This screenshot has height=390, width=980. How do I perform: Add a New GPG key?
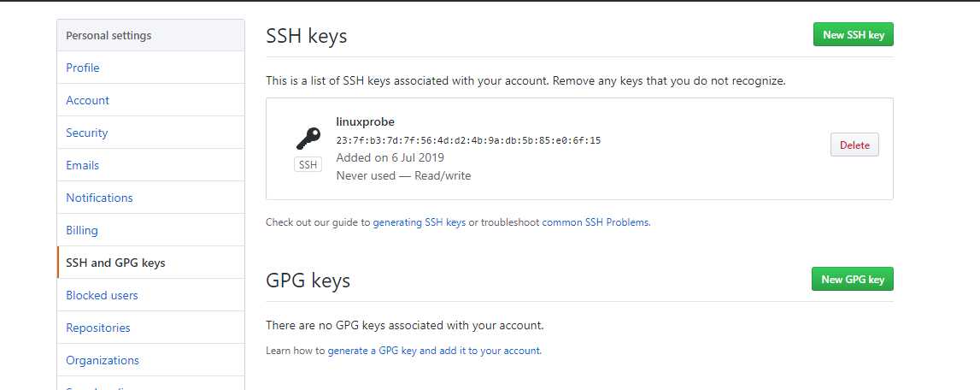[x=853, y=279]
